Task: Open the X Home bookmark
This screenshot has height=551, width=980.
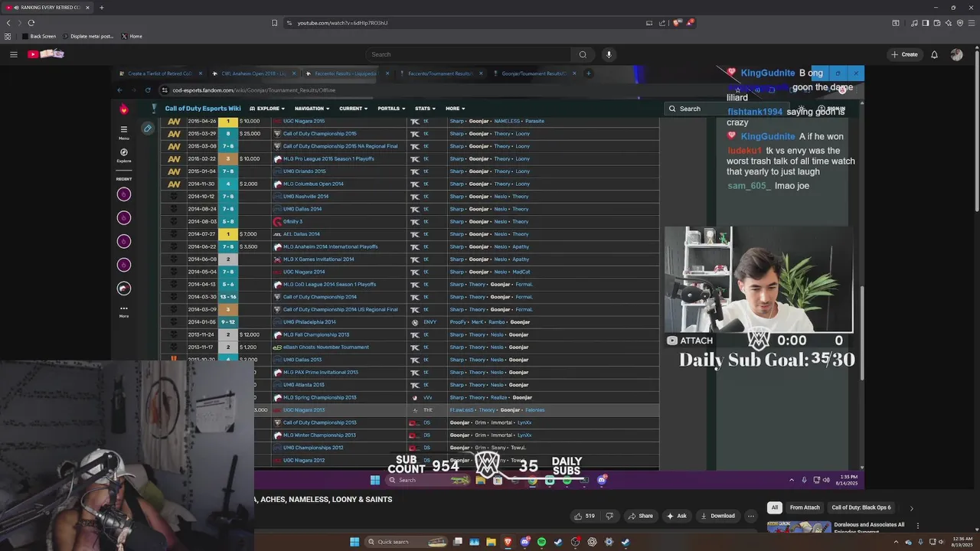Action: (x=131, y=36)
